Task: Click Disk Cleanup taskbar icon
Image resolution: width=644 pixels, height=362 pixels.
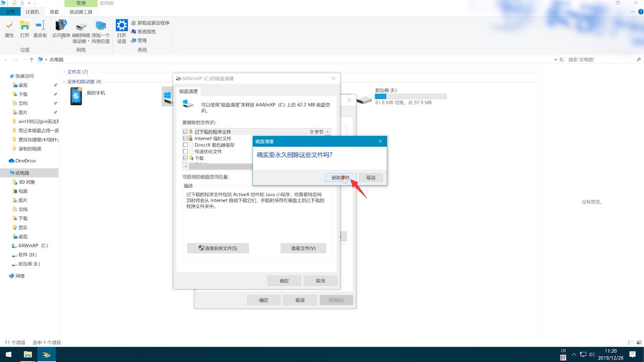Action: (47, 355)
